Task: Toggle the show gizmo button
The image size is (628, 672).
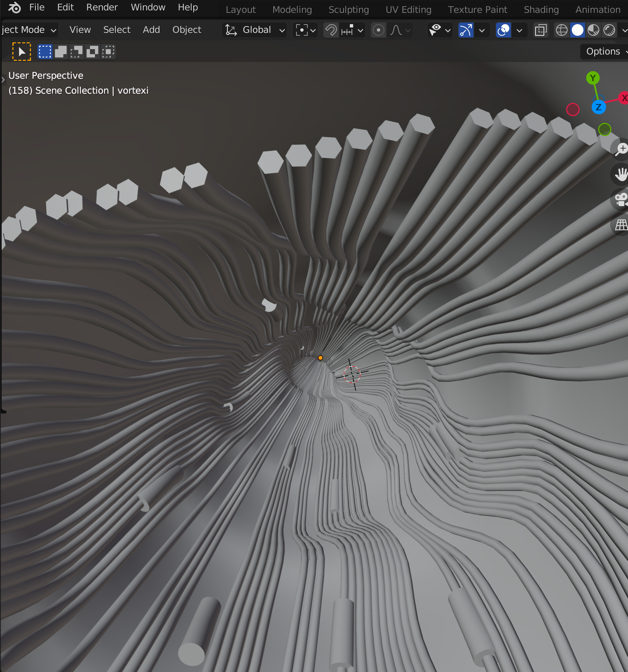Action: [x=466, y=30]
